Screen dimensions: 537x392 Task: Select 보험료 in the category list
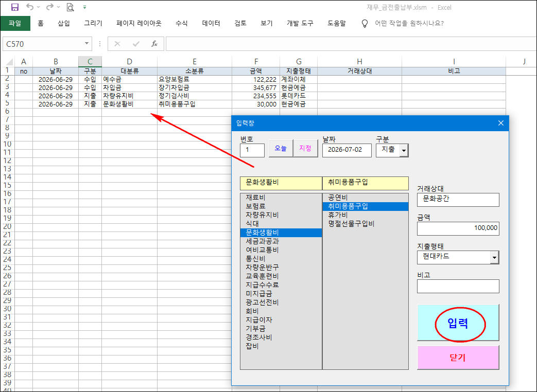tap(281, 206)
